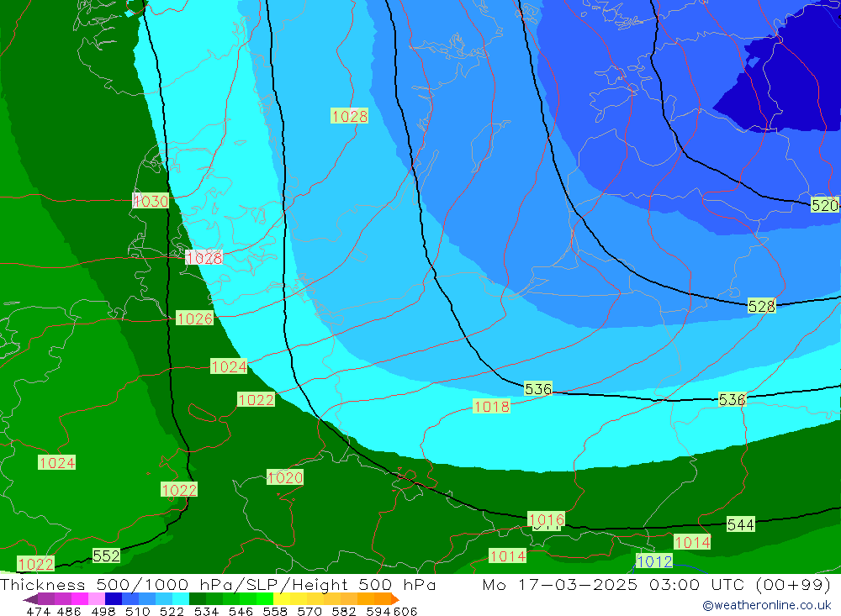Click the blue 1012 pressure label
This screenshot has width=841, height=616.
click(x=653, y=561)
